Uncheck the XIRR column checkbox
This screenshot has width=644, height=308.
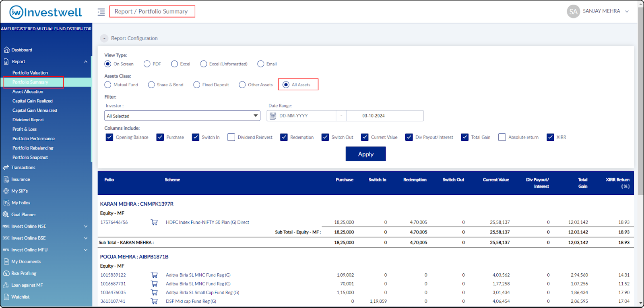[x=550, y=137]
